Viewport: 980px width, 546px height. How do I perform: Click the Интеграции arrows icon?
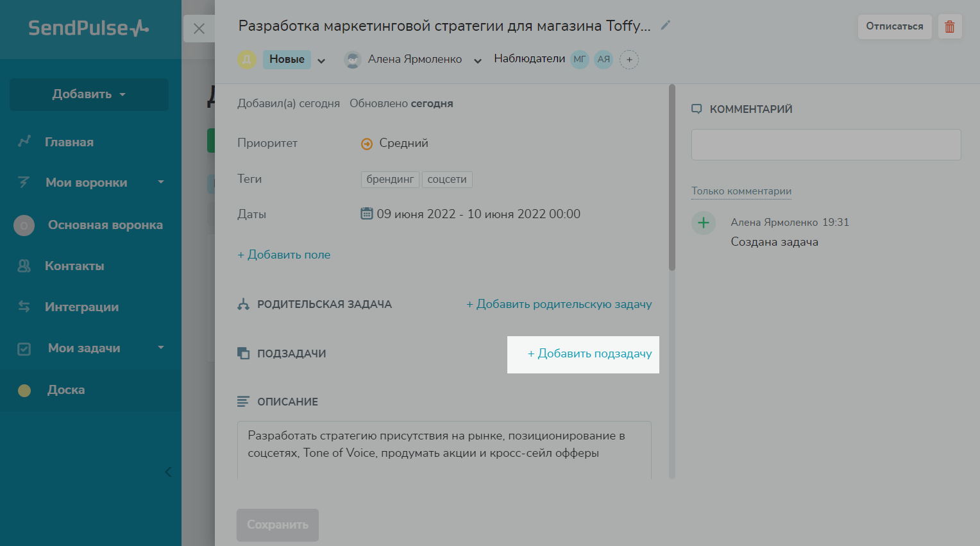[24, 307]
